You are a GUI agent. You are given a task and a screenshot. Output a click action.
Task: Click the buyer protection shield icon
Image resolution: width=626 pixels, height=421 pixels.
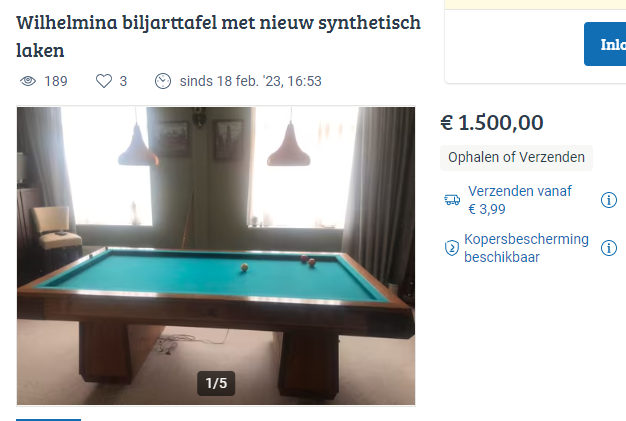click(452, 248)
